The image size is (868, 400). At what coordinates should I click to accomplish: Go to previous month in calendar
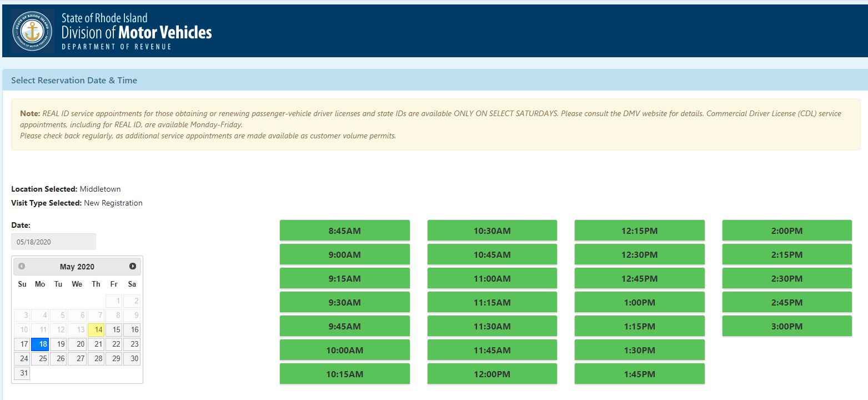point(22,266)
